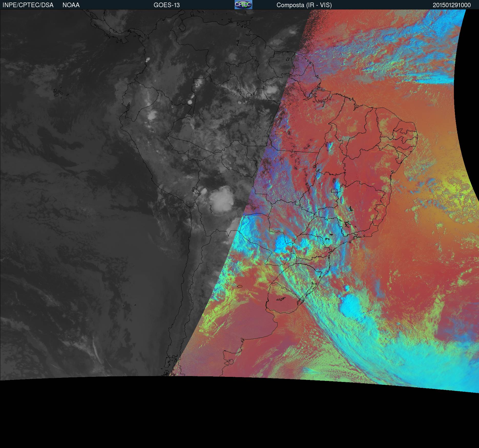Click the GOES-13 satellite name

click(166, 5)
